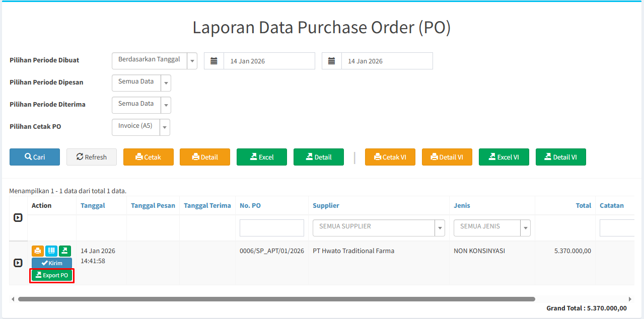644x319 pixels.
Task: Click the small green export icon in row
Action: [x=65, y=251]
